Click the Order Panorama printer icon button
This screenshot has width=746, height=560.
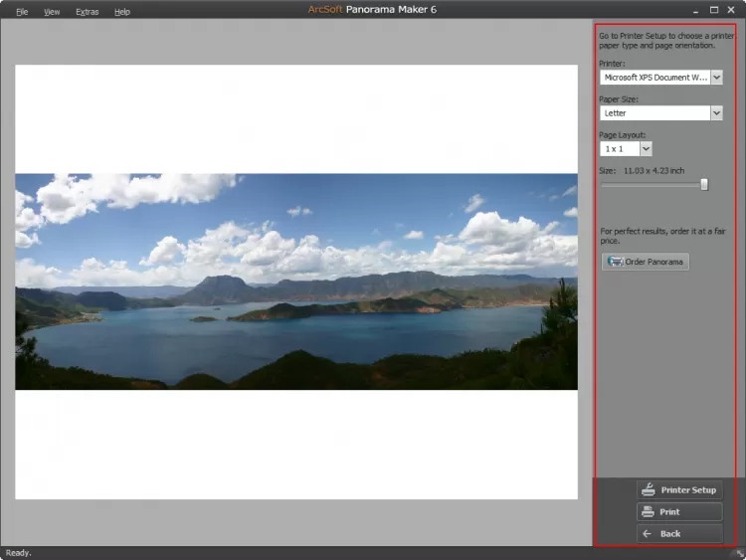617,262
